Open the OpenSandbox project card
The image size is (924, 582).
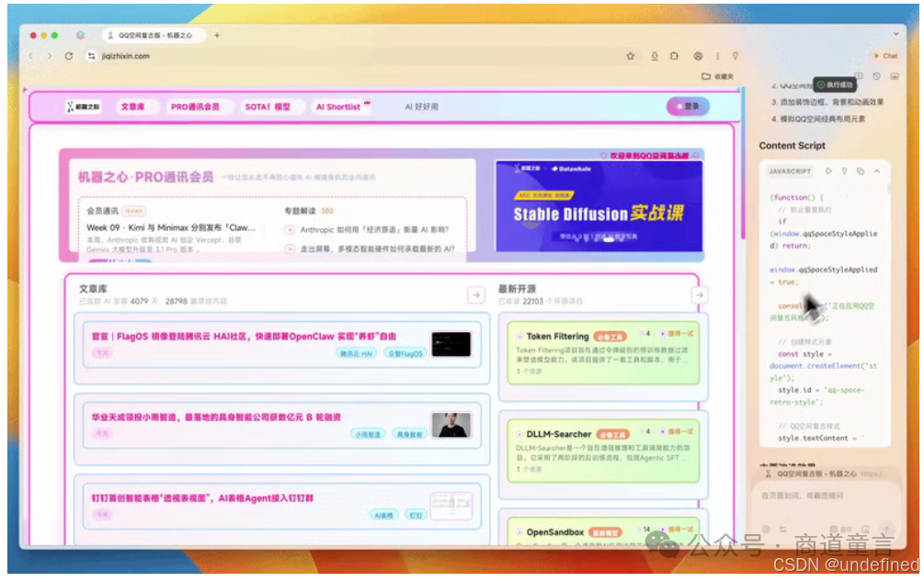[603, 531]
